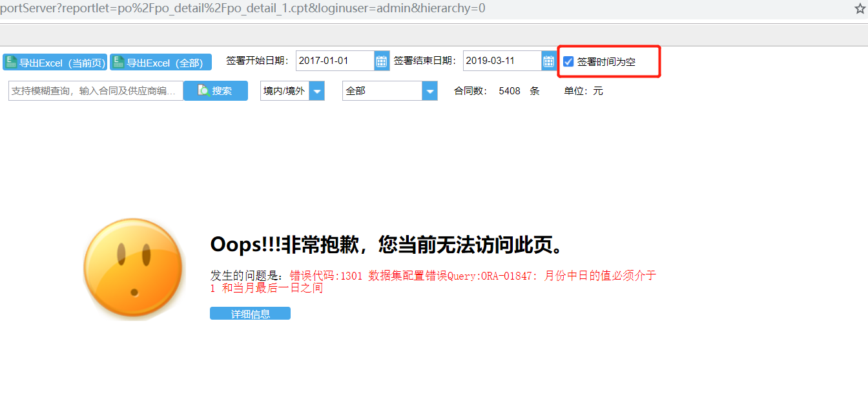Click the surprised smiley face image

134,269
